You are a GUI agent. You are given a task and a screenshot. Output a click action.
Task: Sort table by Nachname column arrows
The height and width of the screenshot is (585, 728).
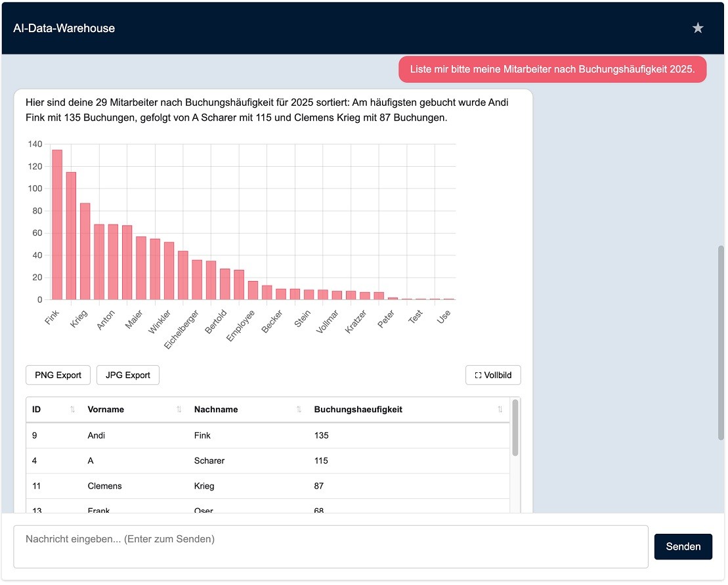(299, 410)
